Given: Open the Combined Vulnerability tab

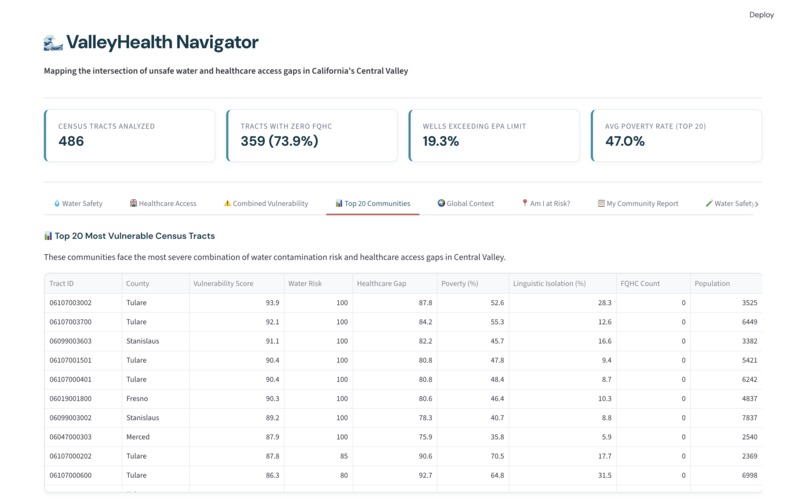Looking at the screenshot, I should coord(266,204).
